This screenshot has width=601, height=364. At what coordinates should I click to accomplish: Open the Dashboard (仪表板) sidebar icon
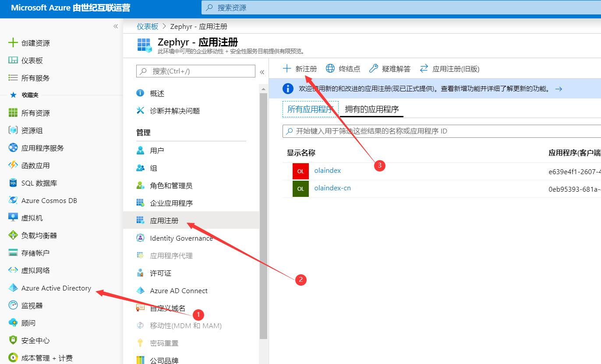[x=13, y=60]
